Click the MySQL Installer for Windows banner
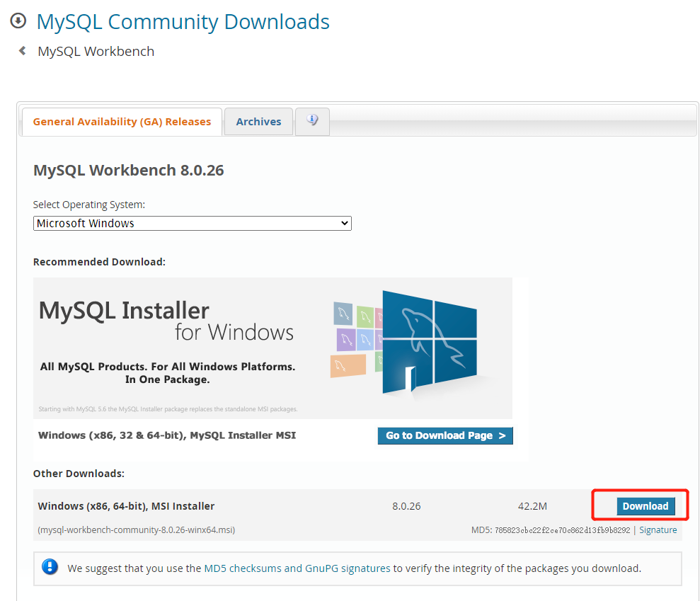The height and width of the screenshot is (601, 700). click(x=272, y=348)
